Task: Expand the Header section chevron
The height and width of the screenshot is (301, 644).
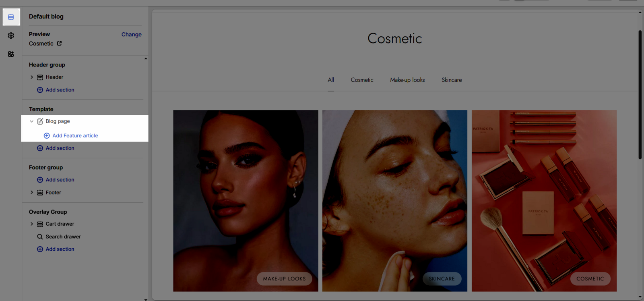Action: point(32,77)
